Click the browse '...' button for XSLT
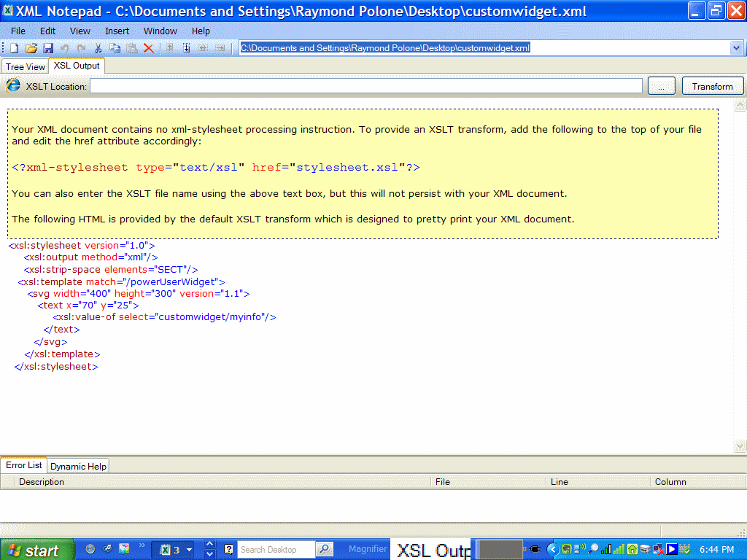The height and width of the screenshot is (560, 747). tap(661, 86)
